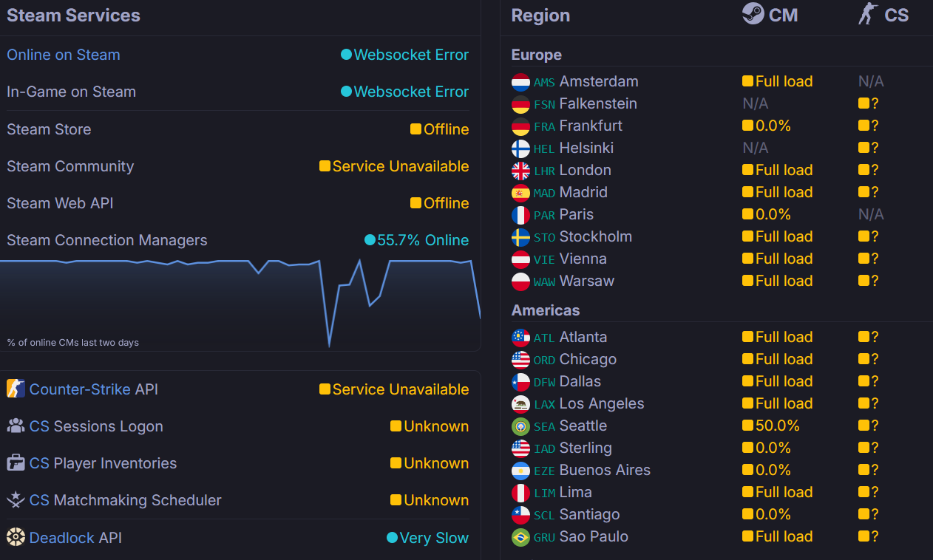Click the online CMs percentage graph
Image resolution: width=933 pixels, height=560 pixels.
click(x=240, y=303)
